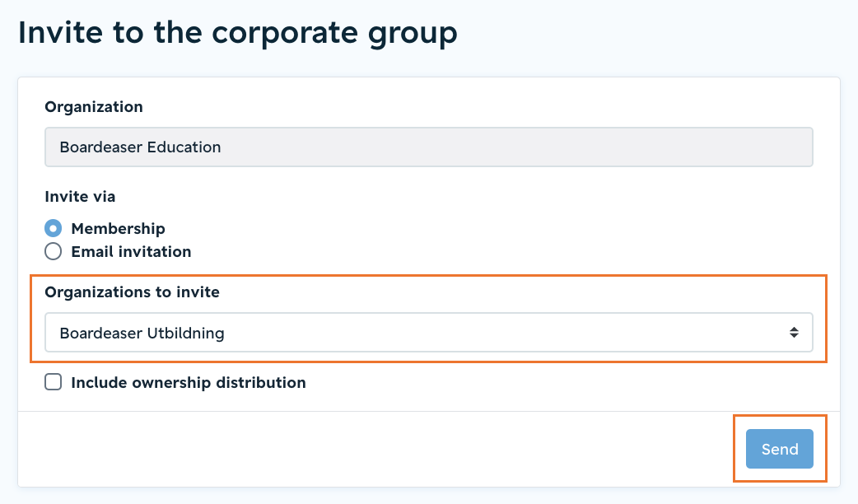Image resolution: width=858 pixels, height=504 pixels.
Task: Click the Boardeaser Utbildning selected value
Action: click(142, 334)
